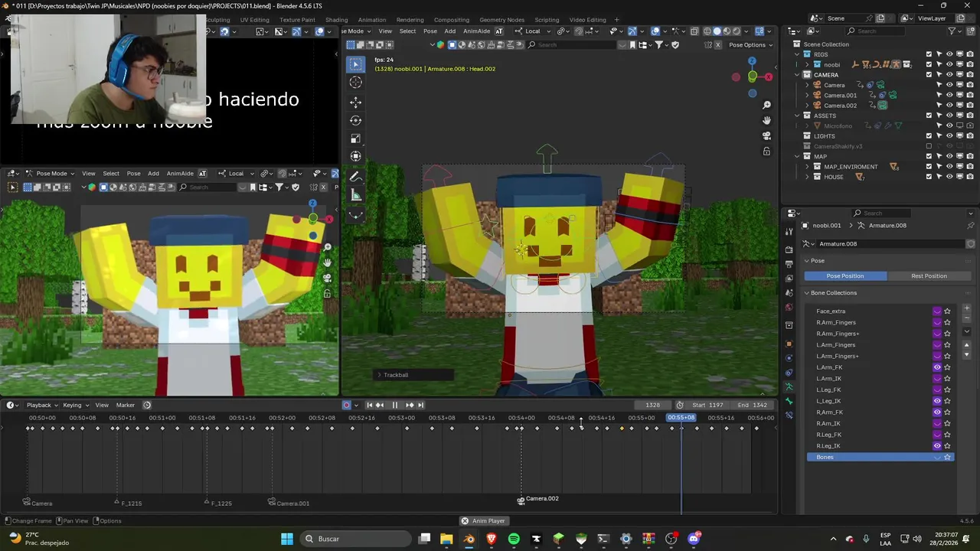Collapse the Pose panel
Viewport: 980px width, 551px height.
(x=806, y=261)
